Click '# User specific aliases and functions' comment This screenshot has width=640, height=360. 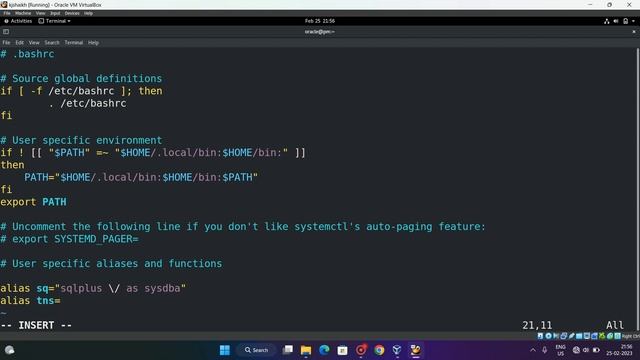[x=111, y=264]
